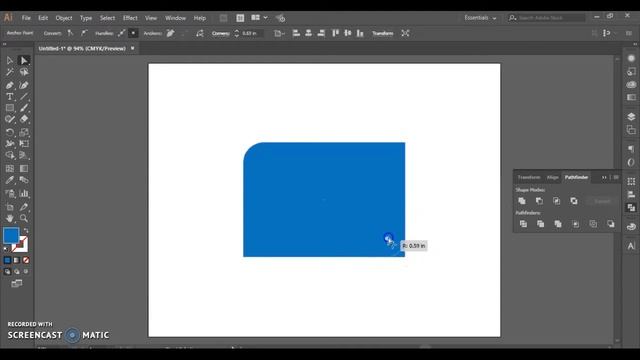640x360 pixels.
Task: Select the Curvature tool
Action: tap(24, 85)
